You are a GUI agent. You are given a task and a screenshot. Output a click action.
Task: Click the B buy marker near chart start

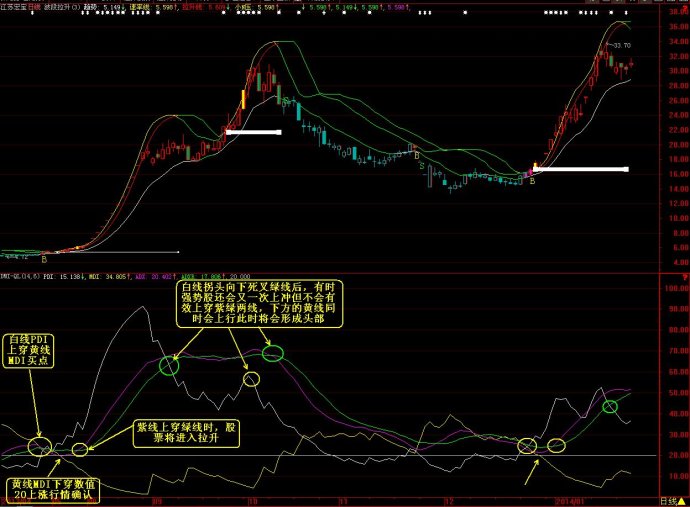pyautogui.click(x=44, y=260)
